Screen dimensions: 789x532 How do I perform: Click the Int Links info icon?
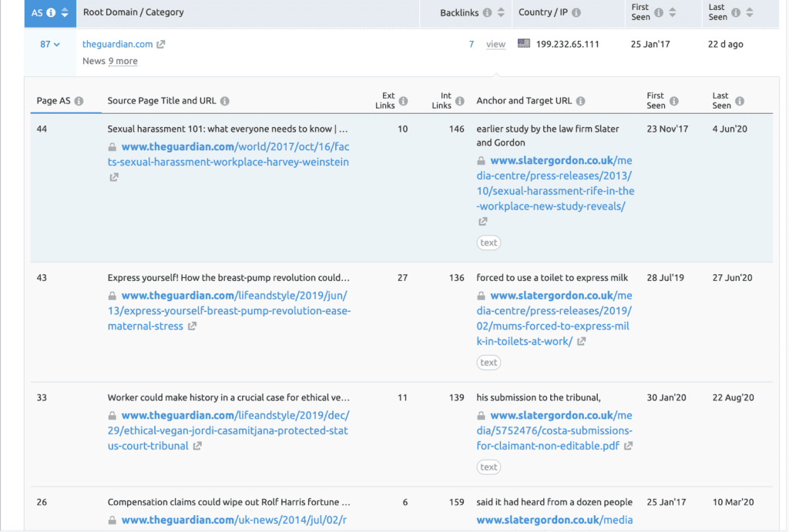pyautogui.click(x=460, y=101)
